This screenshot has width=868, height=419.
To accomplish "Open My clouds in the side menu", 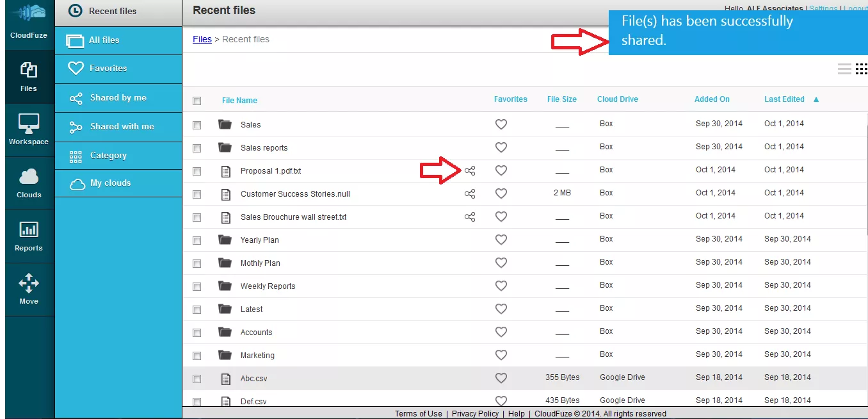I will pos(118,183).
